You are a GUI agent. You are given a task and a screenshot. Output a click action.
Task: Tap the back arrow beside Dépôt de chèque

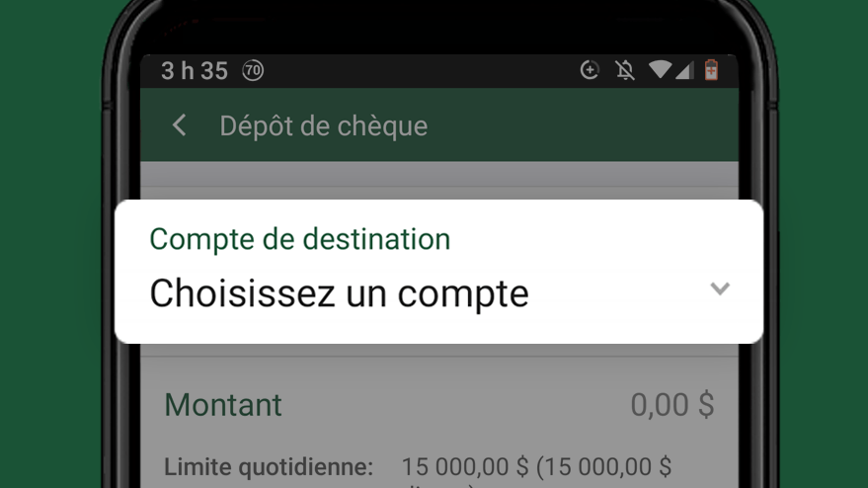[x=180, y=125]
